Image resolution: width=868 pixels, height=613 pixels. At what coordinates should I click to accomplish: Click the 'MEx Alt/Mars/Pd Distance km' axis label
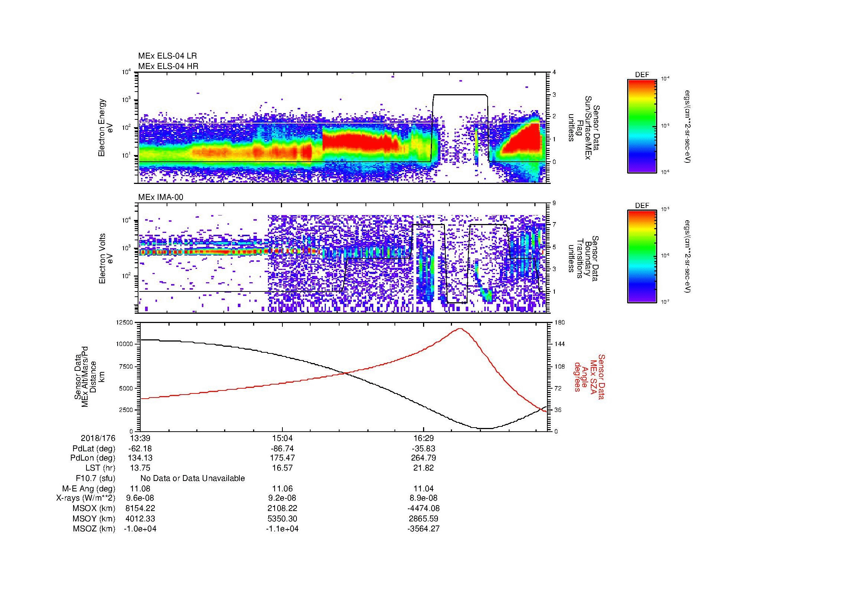pos(89,376)
